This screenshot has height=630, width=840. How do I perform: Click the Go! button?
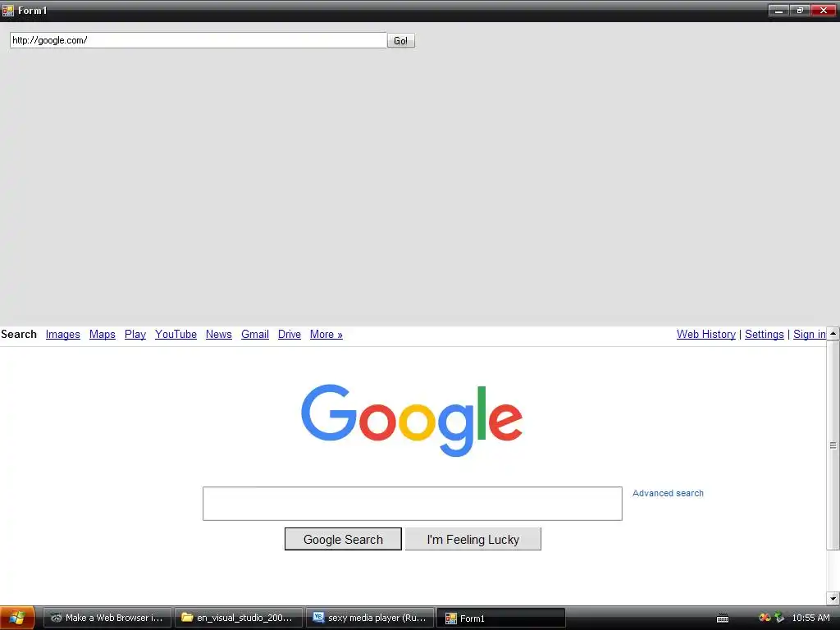(400, 41)
